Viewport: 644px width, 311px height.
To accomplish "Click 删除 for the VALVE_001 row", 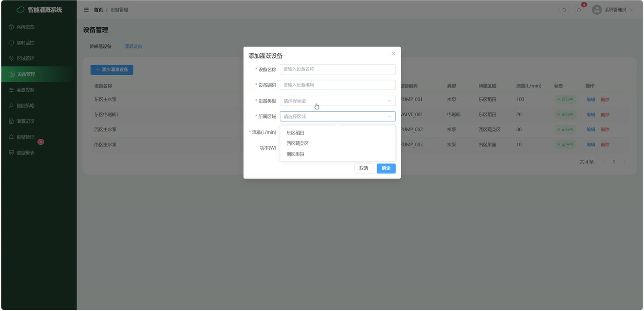I will click(605, 115).
